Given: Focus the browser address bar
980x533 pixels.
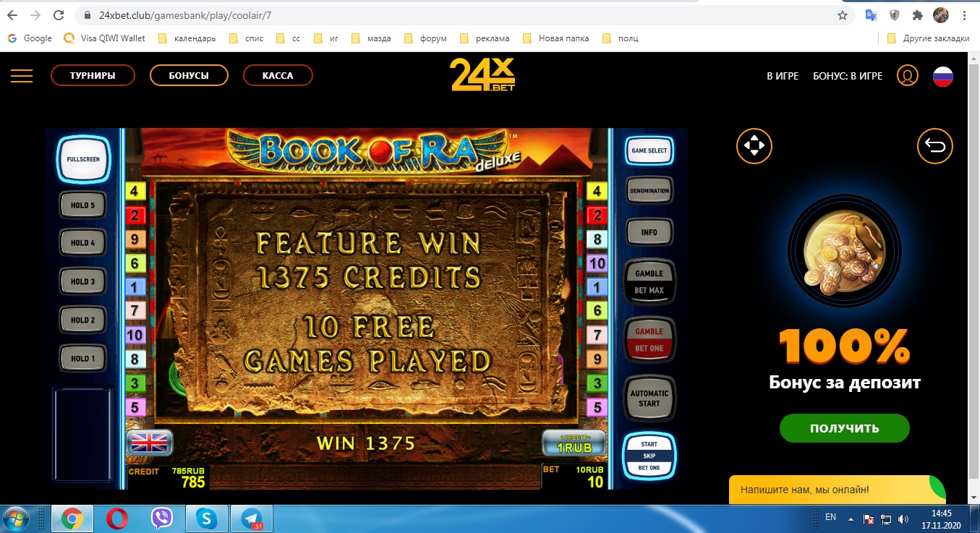Looking at the screenshot, I should point(463,15).
